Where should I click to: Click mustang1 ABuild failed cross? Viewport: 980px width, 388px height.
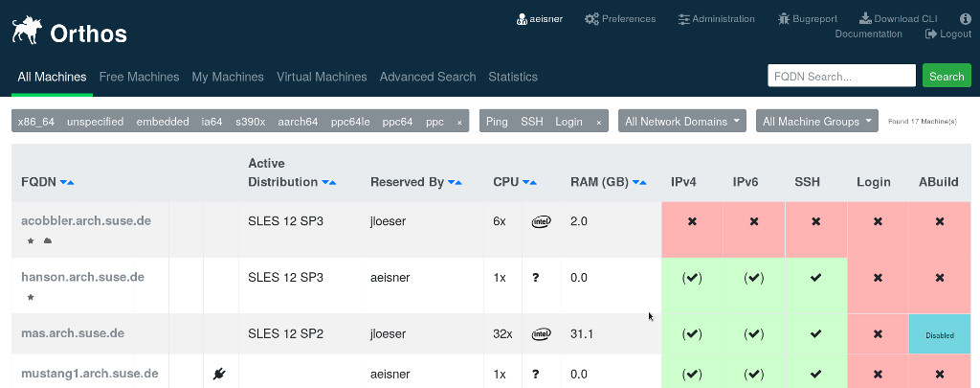[940, 375]
